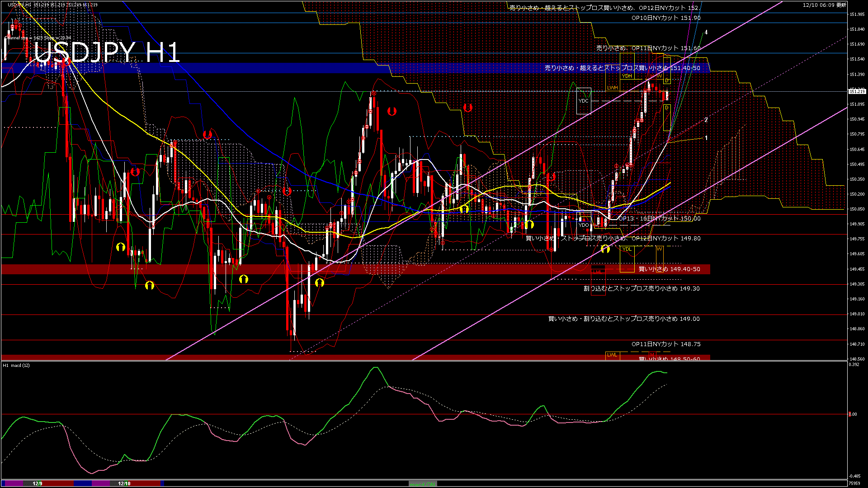
Task: Select the 12/10 date marker on timeline
Action: click(124, 483)
